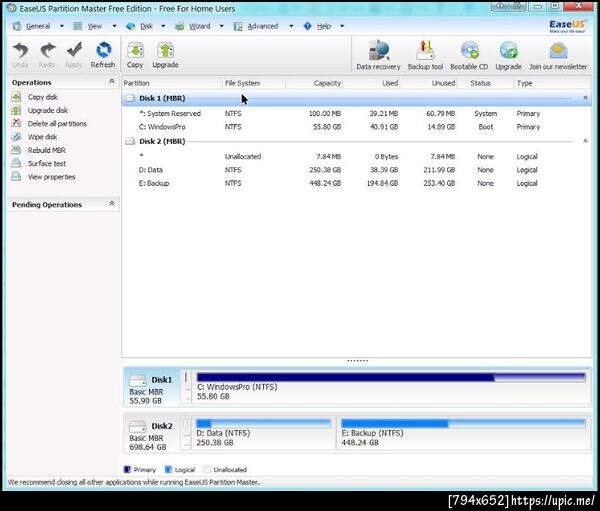The width and height of the screenshot is (600, 511).
Task: Select the C: WindowsPro partition row
Action: [357, 127]
